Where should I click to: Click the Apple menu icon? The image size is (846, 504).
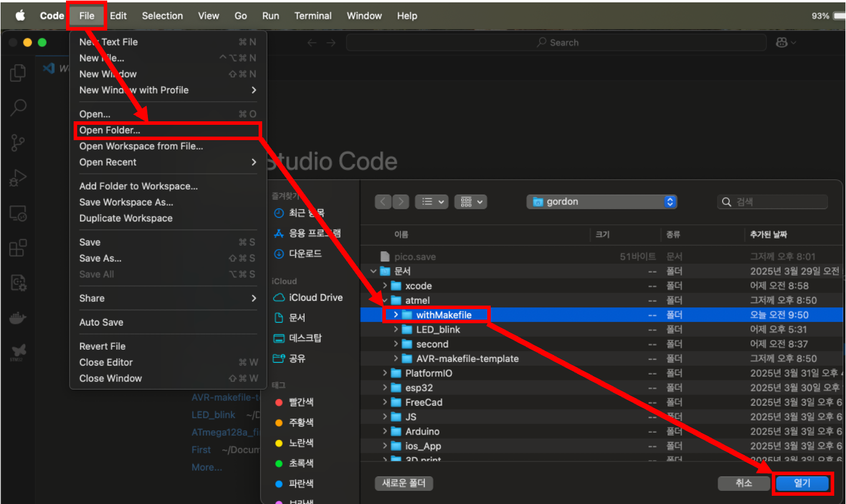(21, 16)
